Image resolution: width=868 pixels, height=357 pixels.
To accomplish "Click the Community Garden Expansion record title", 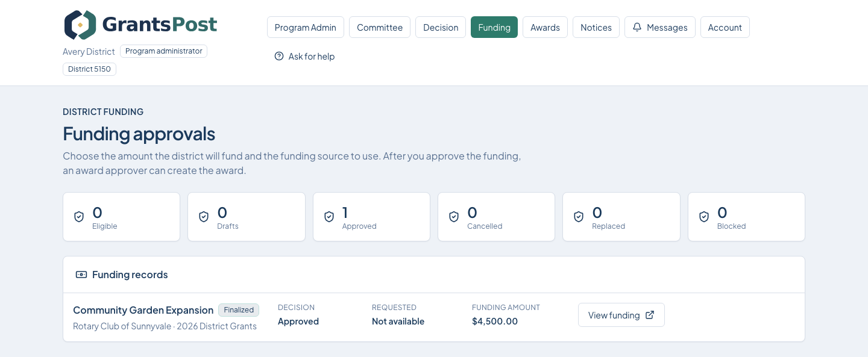I will pyautogui.click(x=143, y=310).
